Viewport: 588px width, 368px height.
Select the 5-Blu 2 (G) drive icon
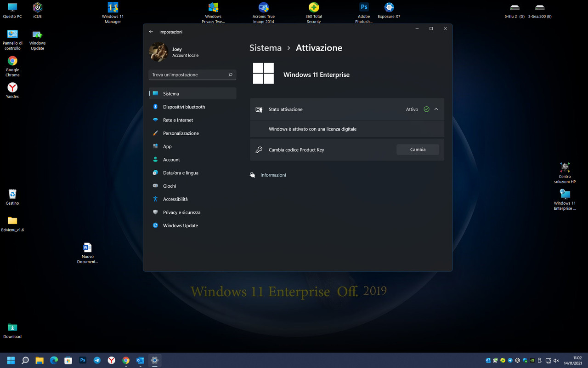coord(514,11)
